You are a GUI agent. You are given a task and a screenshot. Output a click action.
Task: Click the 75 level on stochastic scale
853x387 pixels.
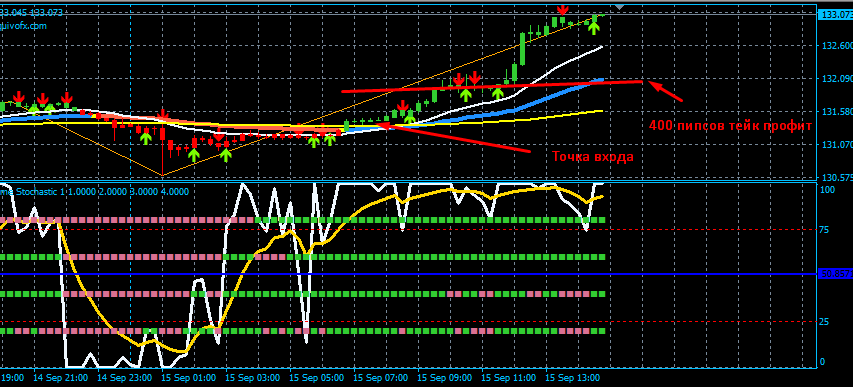tap(824, 230)
